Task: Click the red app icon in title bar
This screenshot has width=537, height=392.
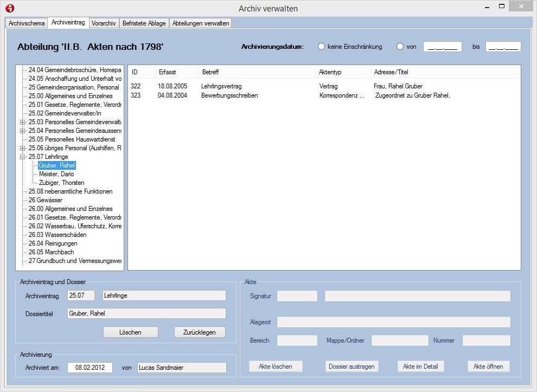Action: pyautogui.click(x=9, y=8)
